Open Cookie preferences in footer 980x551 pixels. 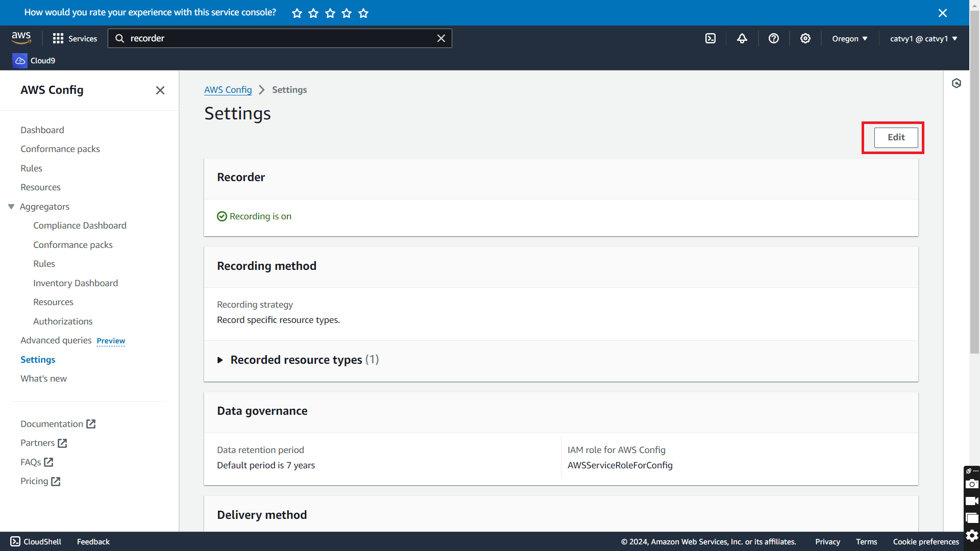(926, 541)
